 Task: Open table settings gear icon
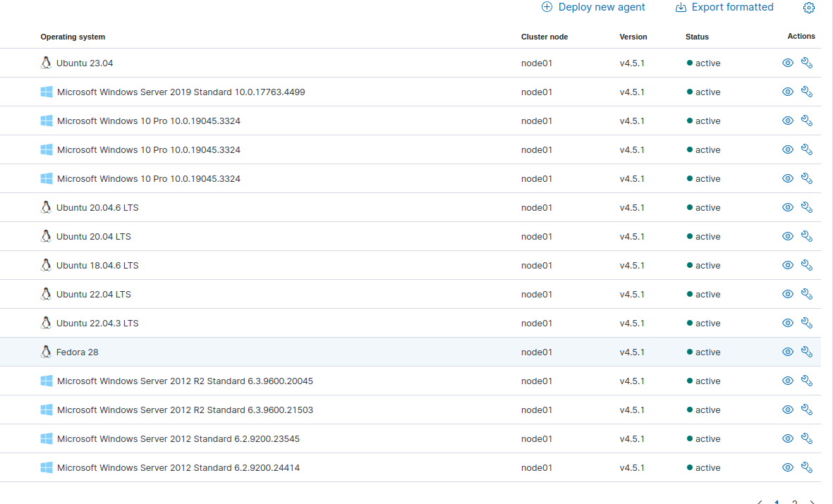809,8
